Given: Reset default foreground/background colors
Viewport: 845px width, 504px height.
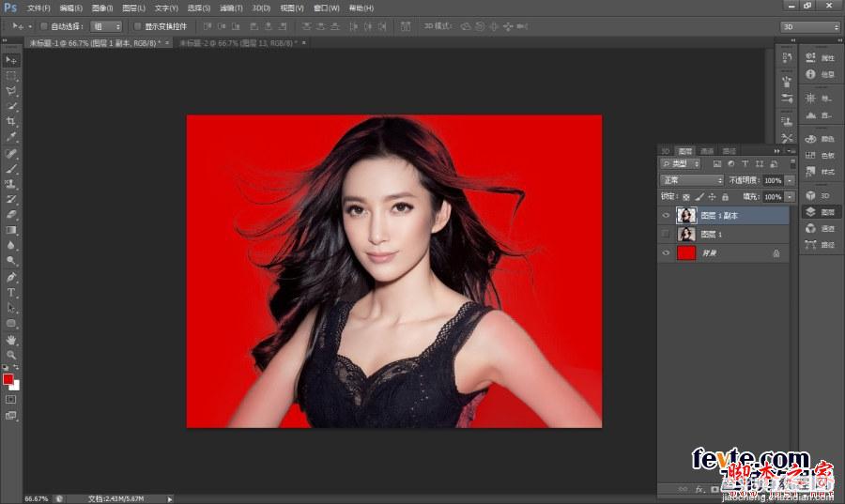Looking at the screenshot, I should tap(5, 368).
